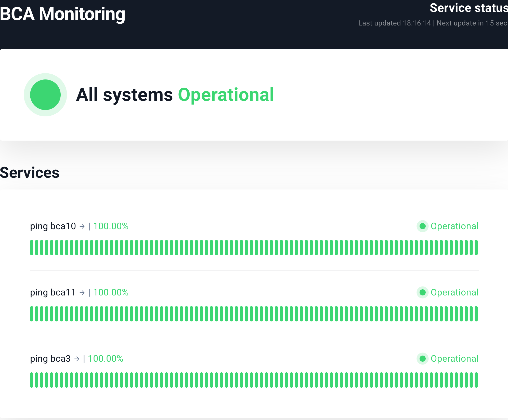Click the Last updated timestamp text
The image size is (508, 420).
coord(395,23)
